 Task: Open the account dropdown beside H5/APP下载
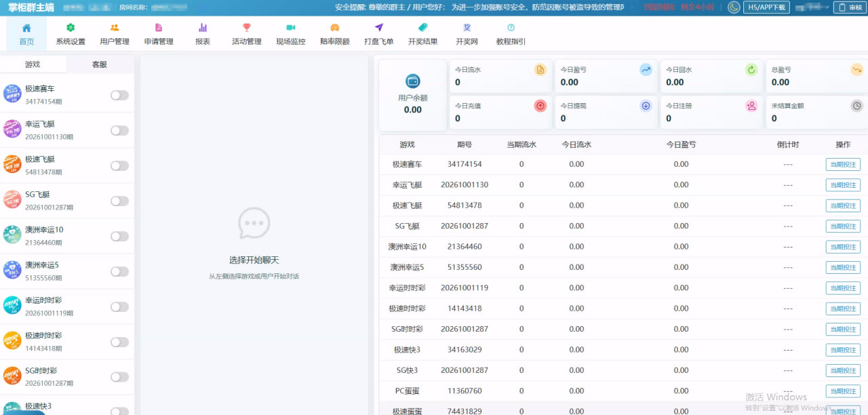click(x=811, y=7)
